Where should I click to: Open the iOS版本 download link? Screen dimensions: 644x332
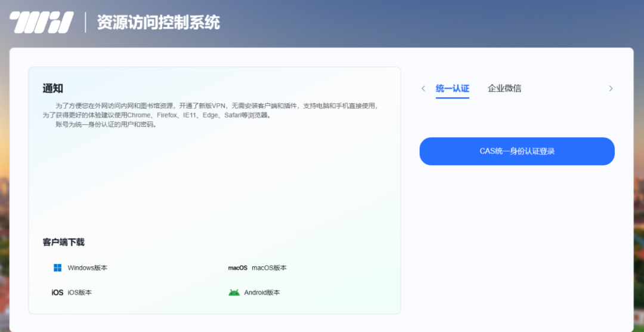80,293
